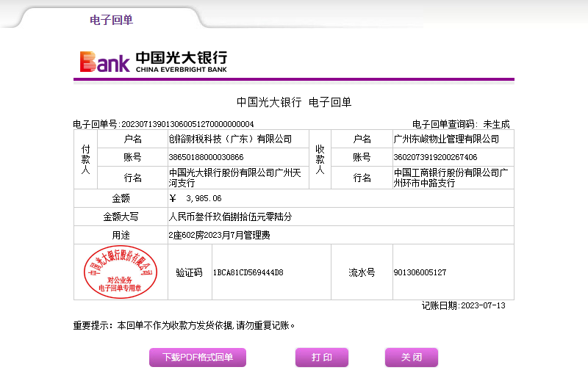This screenshot has height=392, width=588.
Task: Click the red electronic receipt stamp seal
Action: coord(121,272)
